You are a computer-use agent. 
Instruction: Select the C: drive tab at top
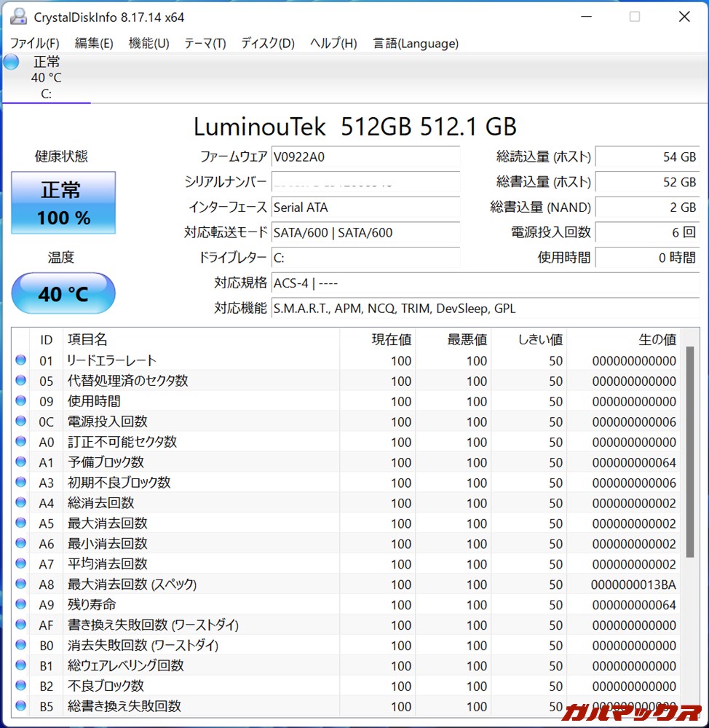(46, 78)
